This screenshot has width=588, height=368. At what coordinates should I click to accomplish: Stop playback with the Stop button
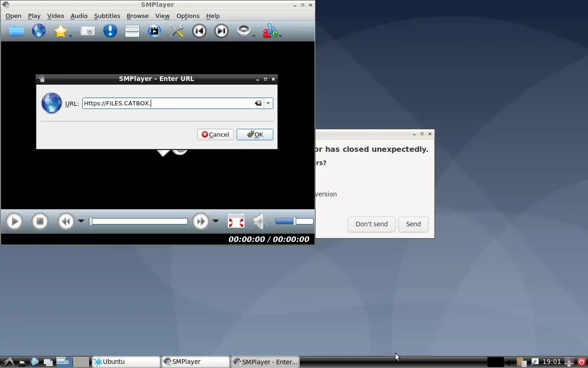40,222
